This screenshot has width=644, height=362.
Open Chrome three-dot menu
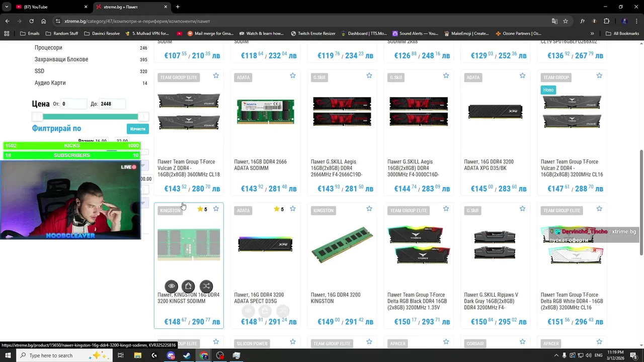click(x=636, y=21)
